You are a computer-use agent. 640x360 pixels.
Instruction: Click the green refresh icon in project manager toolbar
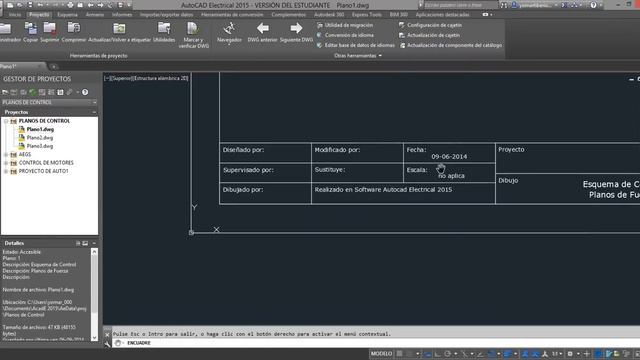pyautogui.click(x=33, y=92)
